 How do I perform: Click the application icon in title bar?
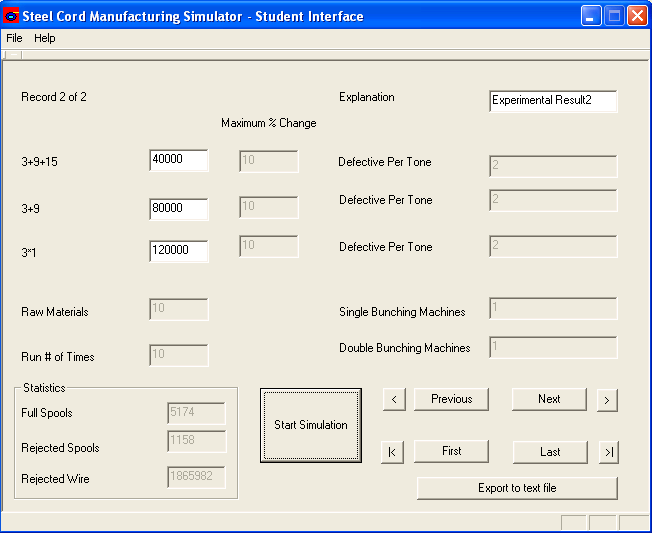coord(11,16)
